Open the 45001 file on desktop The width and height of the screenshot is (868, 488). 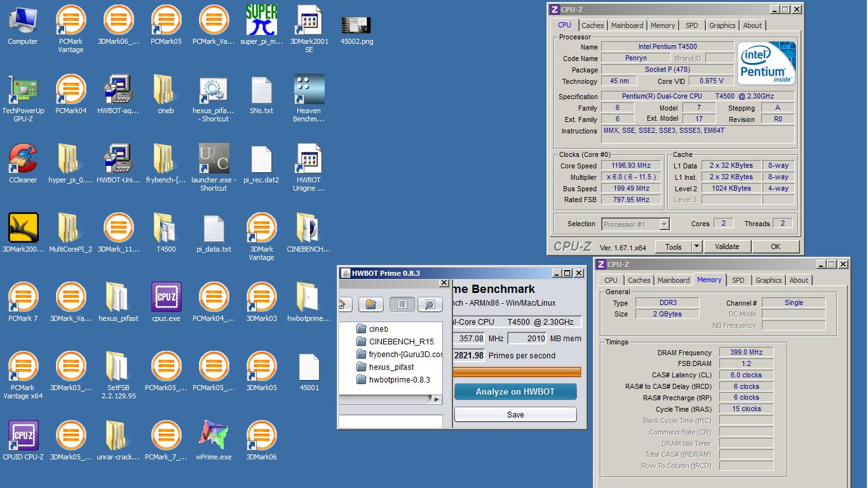tap(309, 372)
